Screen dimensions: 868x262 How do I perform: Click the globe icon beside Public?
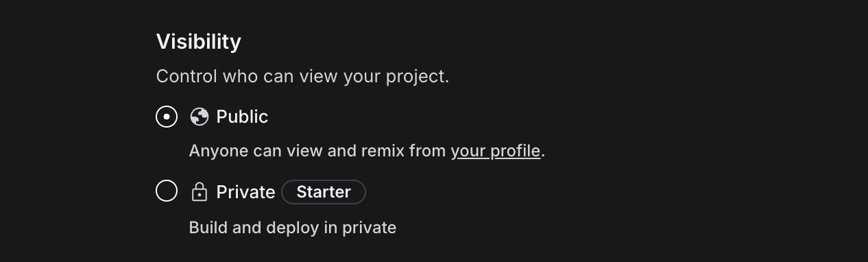tap(200, 117)
